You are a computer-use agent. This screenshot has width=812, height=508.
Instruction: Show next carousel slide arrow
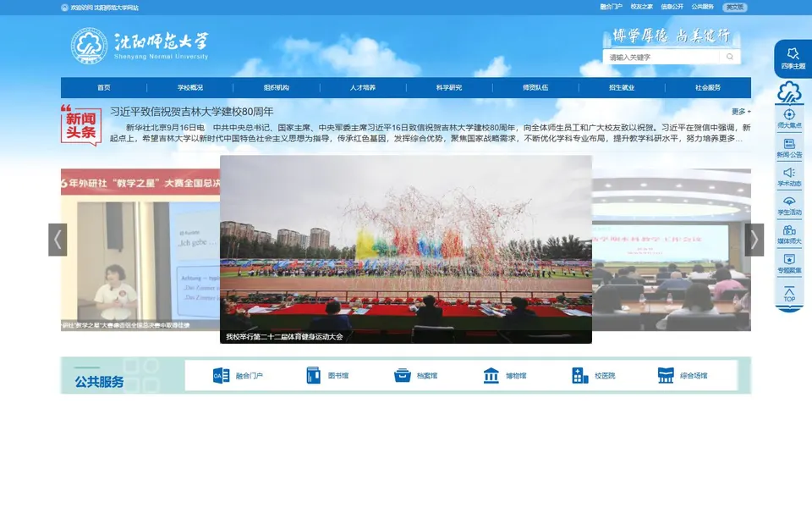tap(754, 240)
